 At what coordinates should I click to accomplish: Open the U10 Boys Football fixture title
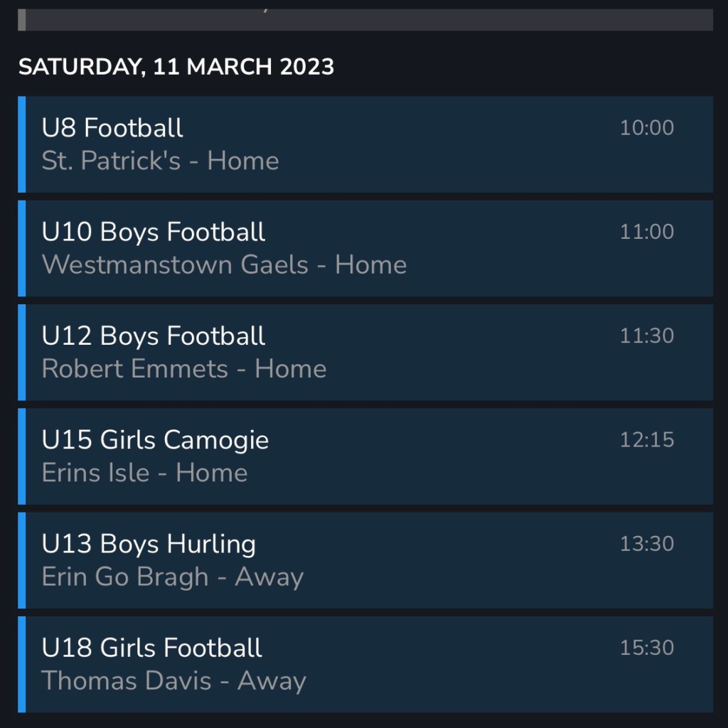(154, 232)
